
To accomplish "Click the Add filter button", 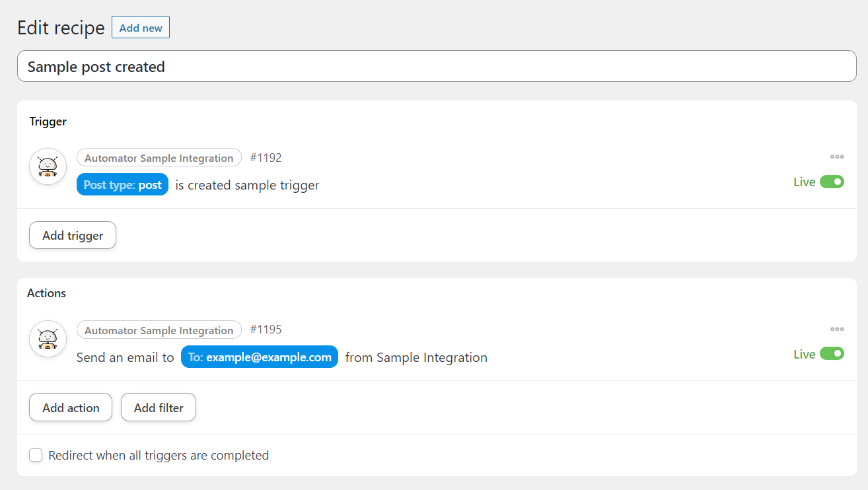I will (x=159, y=407).
